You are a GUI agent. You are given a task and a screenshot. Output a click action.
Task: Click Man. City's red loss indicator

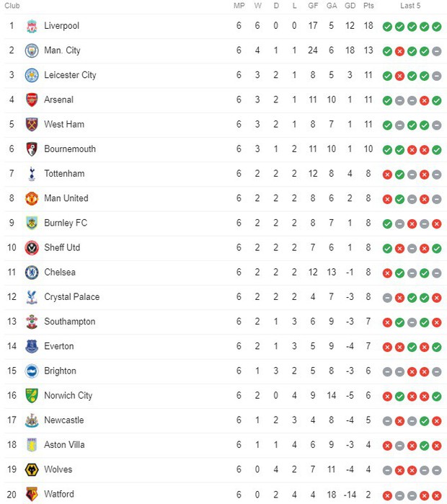coord(399,51)
